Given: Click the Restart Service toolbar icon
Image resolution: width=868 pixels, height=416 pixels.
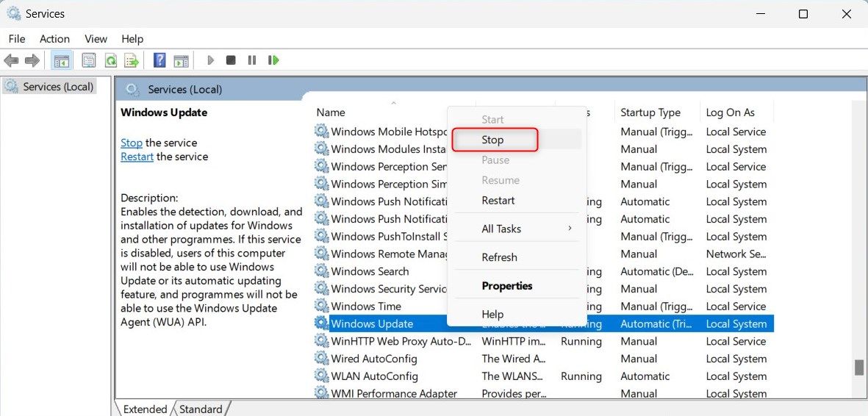Looking at the screenshot, I should [273, 60].
